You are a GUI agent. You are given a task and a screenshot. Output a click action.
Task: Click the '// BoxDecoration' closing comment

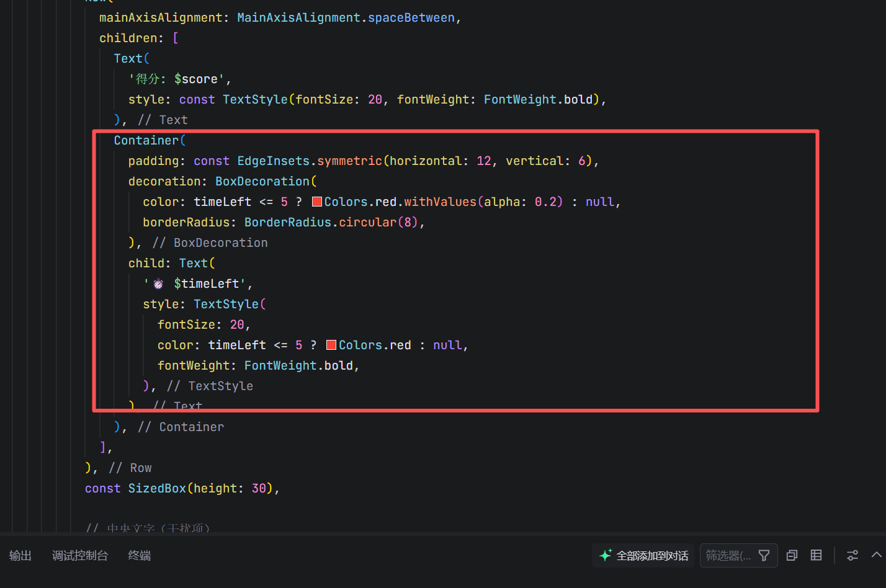click(210, 243)
